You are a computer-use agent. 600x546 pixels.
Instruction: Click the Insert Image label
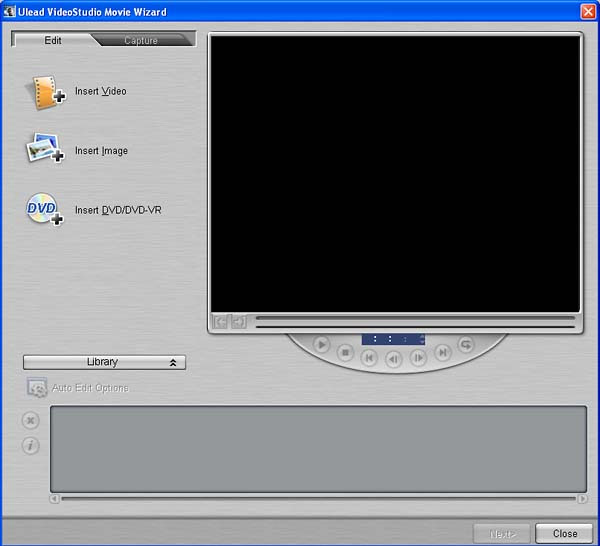101,151
